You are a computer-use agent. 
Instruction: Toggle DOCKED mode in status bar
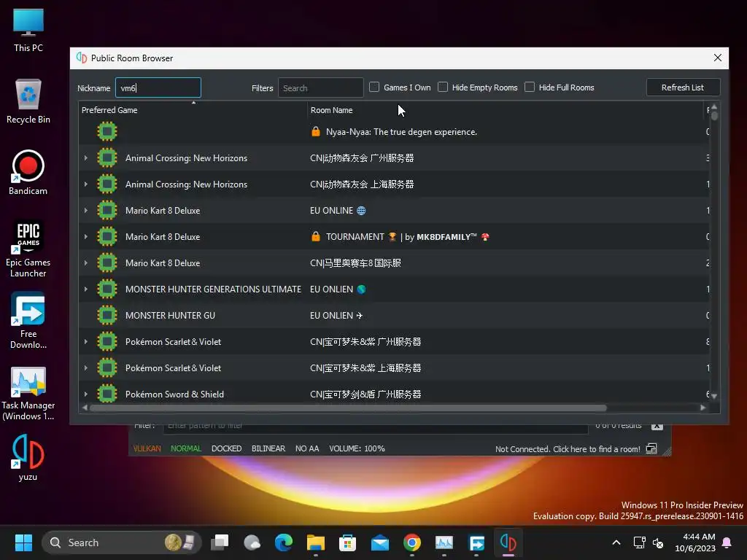point(226,448)
